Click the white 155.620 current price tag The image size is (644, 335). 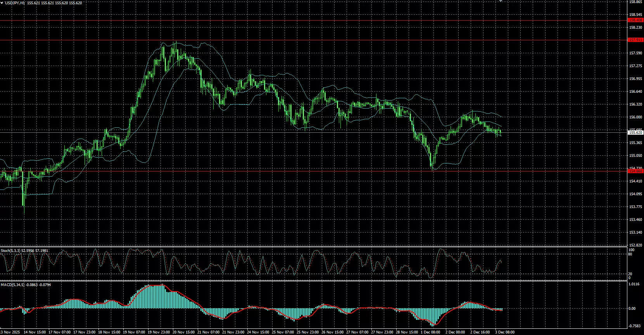click(x=635, y=133)
